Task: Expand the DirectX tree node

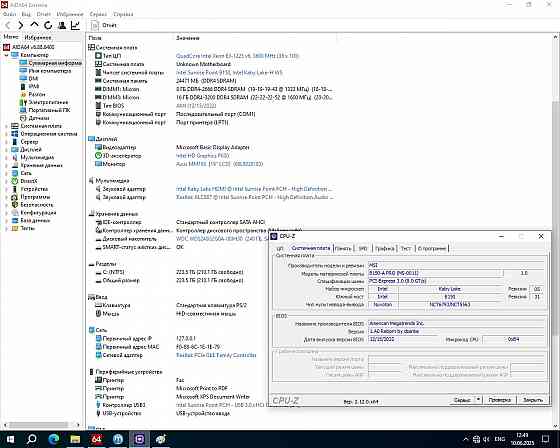Action: click(x=6, y=181)
